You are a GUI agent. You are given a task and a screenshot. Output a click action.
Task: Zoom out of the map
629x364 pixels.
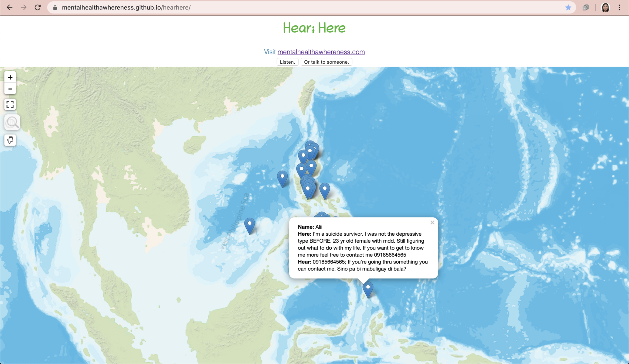(10, 89)
